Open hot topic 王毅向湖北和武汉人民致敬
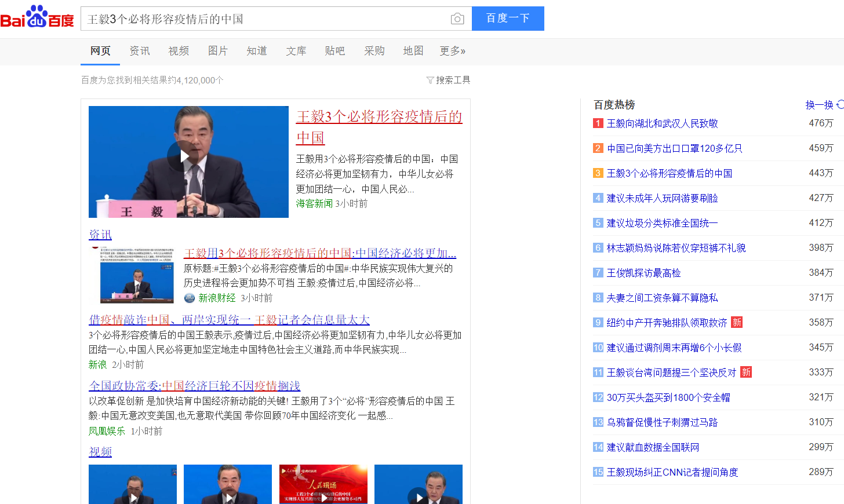 click(663, 123)
